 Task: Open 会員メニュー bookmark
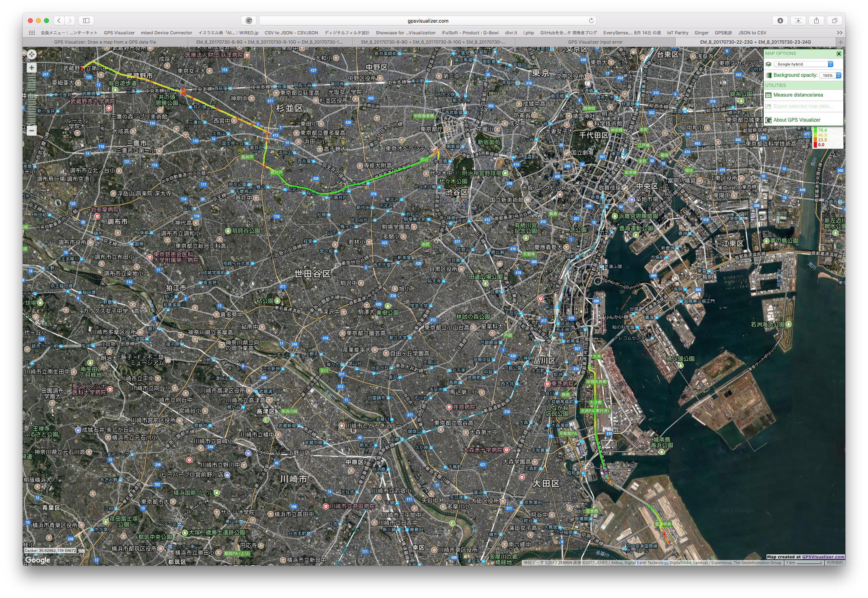tap(69, 33)
